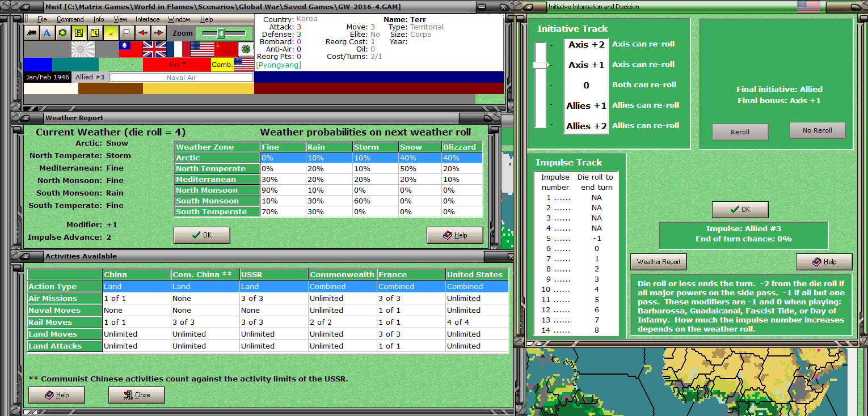Click the small US flag beside Comb.
Viewport: 868px width, 416px height.
(x=244, y=65)
